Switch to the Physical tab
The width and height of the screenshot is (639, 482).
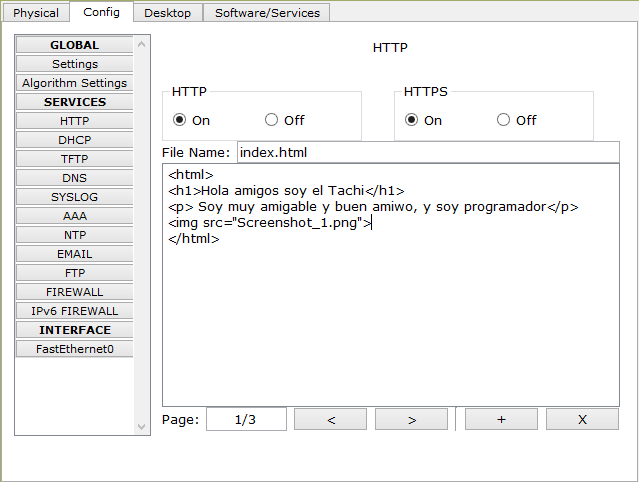coord(36,13)
